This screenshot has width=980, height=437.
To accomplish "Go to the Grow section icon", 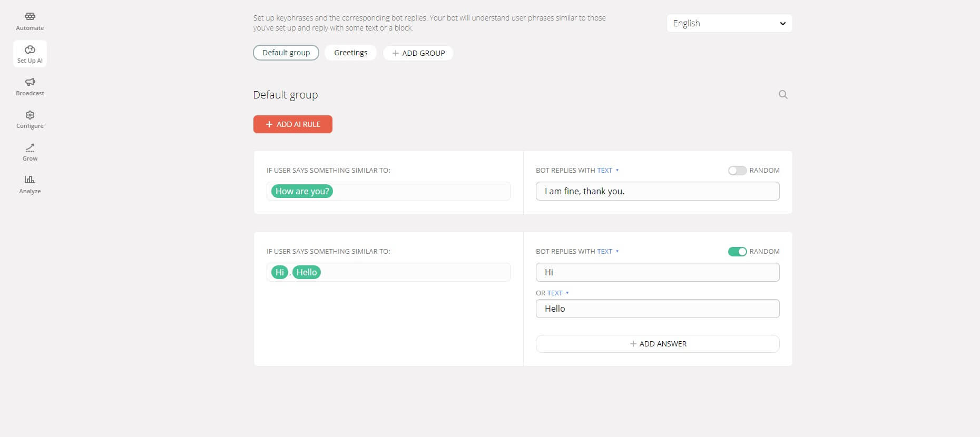I will pyautogui.click(x=30, y=148).
